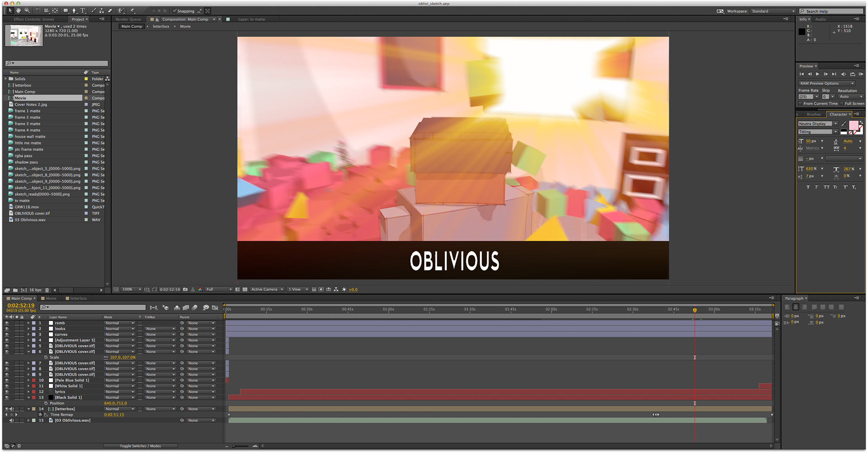Open the Render Queue tab
This screenshot has height=453, width=868.
[x=128, y=19]
